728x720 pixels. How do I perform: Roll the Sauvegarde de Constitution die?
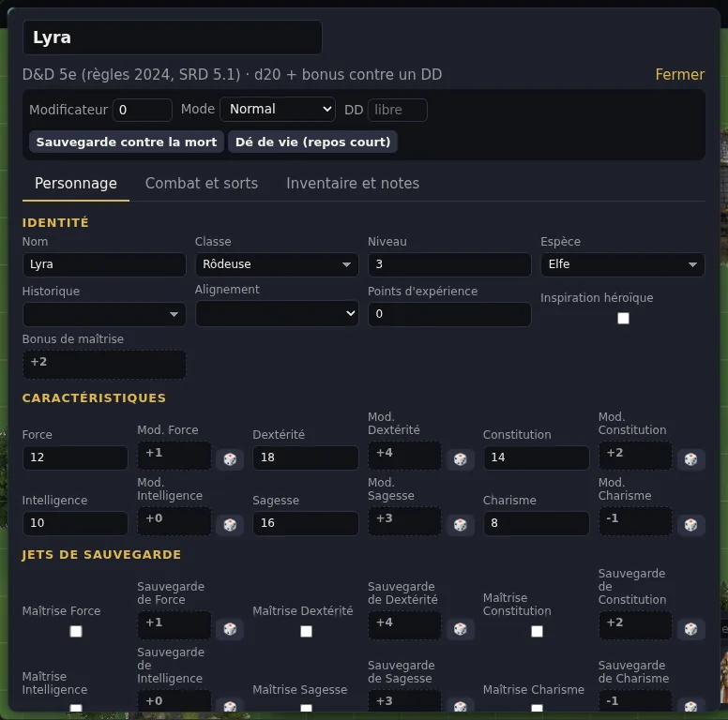click(690, 629)
